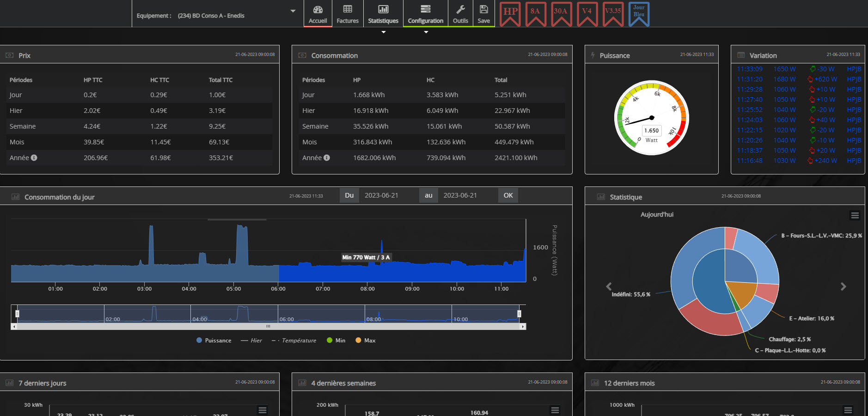This screenshot has height=416, width=868.
Task: Click the Variation panel list icon
Action: (x=741, y=55)
